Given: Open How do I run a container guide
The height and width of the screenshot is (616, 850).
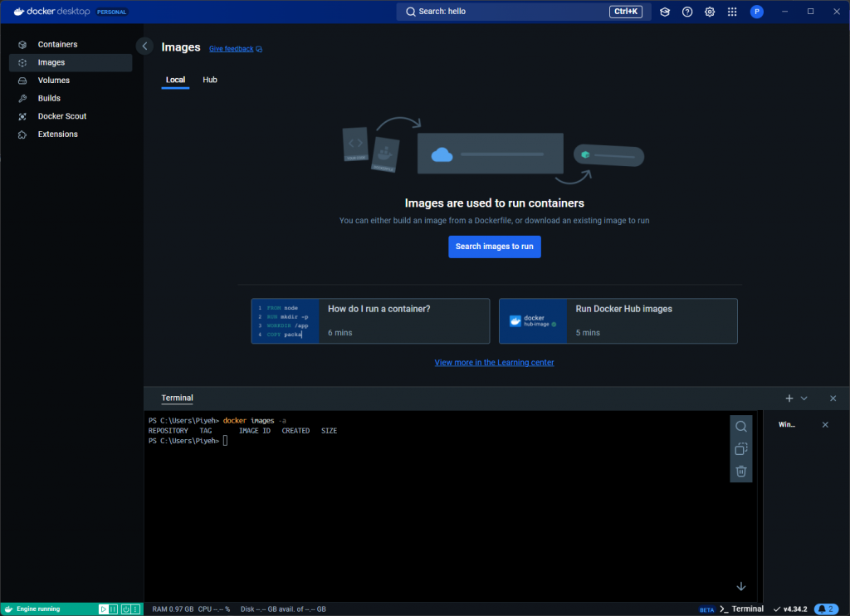Looking at the screenshot, I should (x=370, y=321).
